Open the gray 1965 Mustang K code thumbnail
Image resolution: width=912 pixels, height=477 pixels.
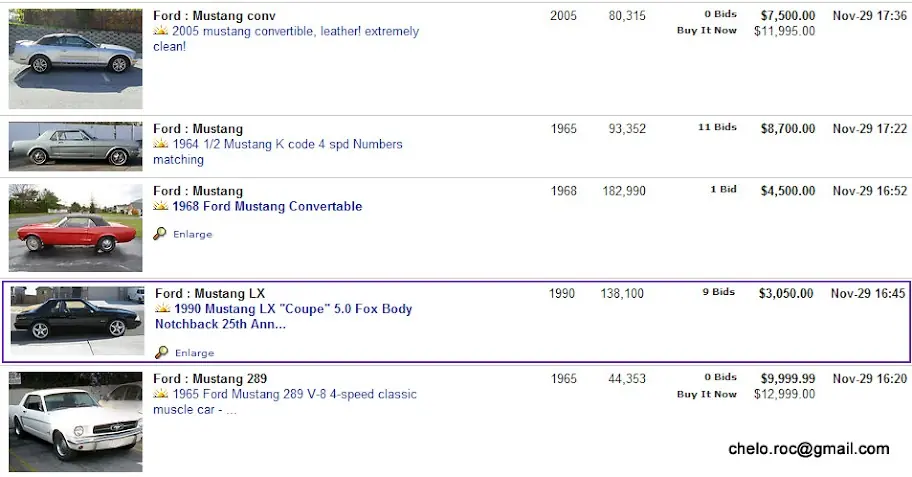(x=76, y=146)
